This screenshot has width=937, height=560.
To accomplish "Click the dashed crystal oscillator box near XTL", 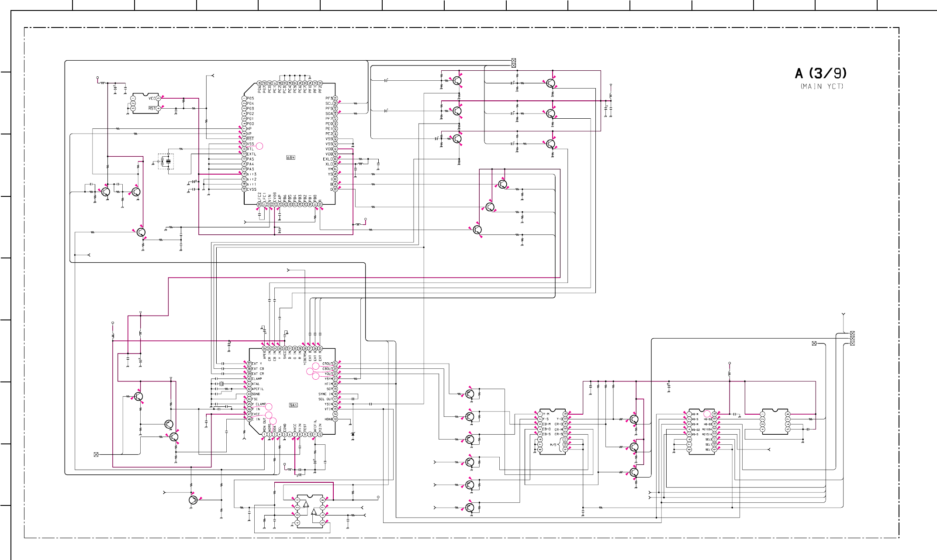I will pos(166,161).
